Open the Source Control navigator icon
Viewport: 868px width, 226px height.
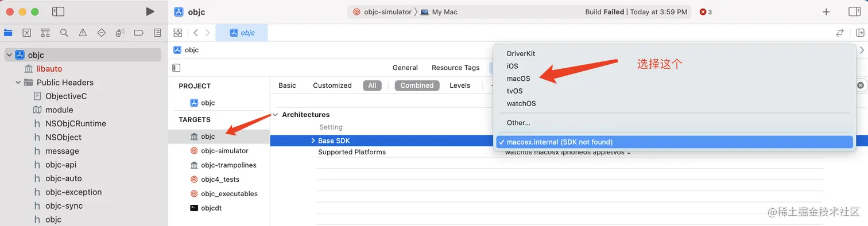[x=26, y=33]
